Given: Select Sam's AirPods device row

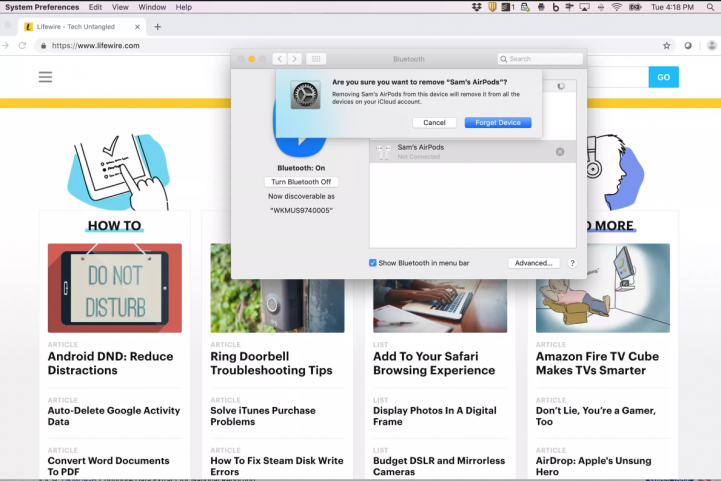Looking at the screenshot, I should coord(473,152).
